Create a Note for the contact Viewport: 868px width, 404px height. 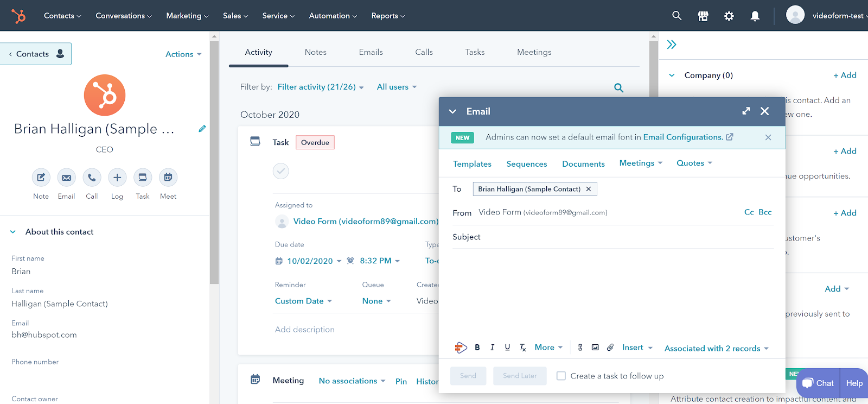41,177
